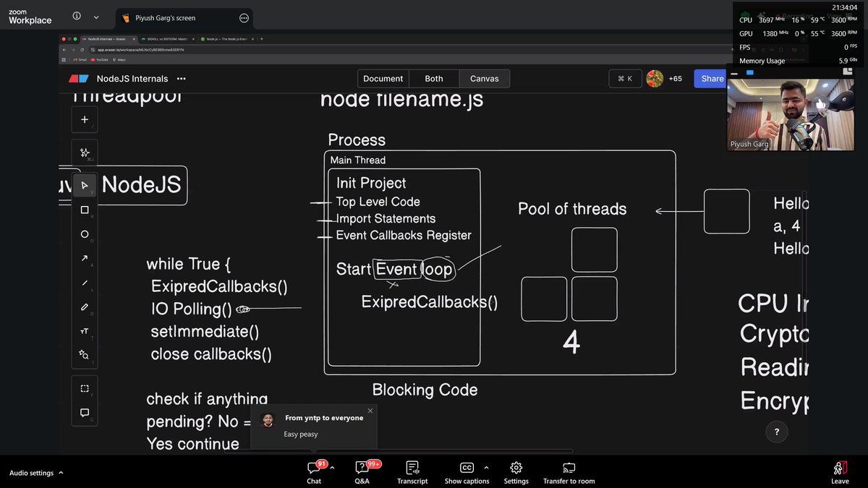Click the NodeJS Internals title

132,79
